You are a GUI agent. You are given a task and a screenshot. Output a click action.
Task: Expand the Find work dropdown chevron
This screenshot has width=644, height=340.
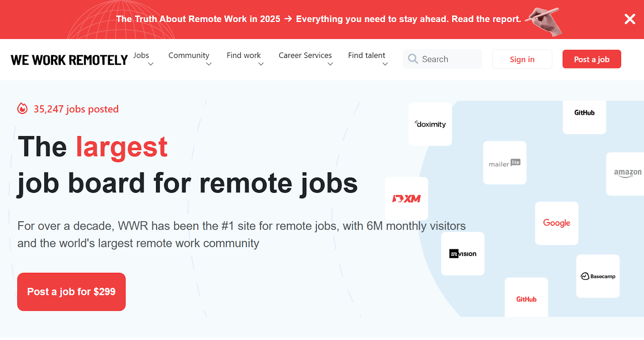[261, 64]
